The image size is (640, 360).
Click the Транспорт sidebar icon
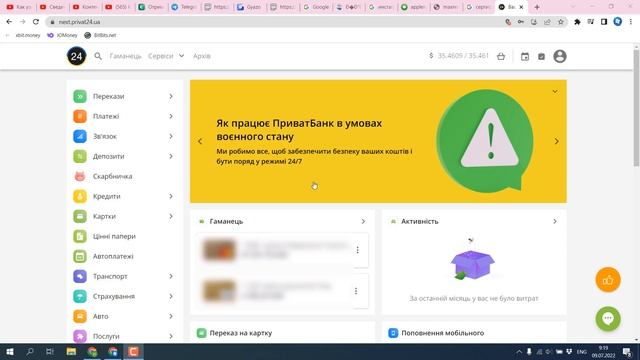[x=80, y=276]
